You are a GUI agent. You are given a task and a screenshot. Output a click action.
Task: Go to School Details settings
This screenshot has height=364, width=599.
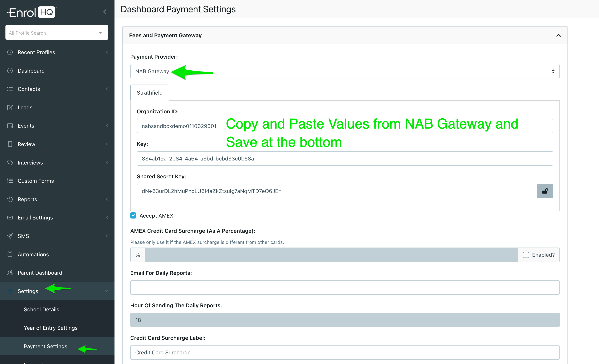point(41,309)
